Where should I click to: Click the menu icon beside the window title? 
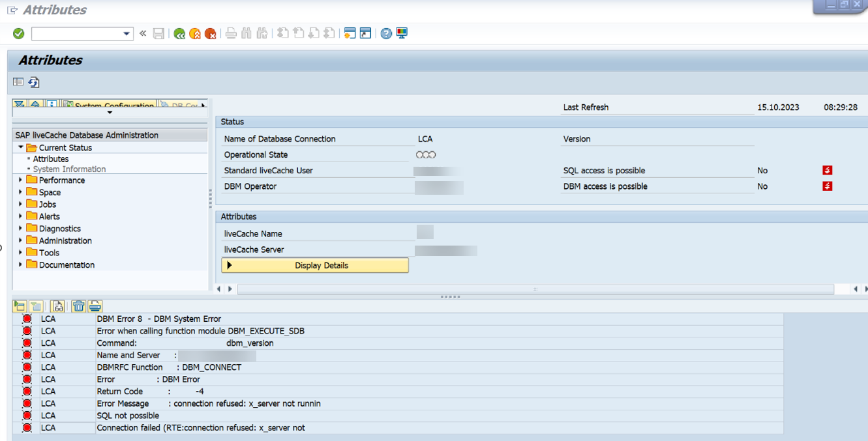point(12,10)
